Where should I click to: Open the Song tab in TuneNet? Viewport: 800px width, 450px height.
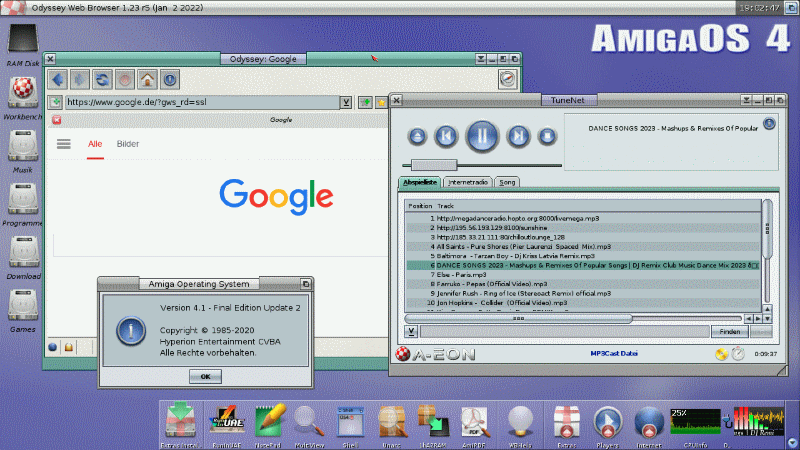pos(507,182)
